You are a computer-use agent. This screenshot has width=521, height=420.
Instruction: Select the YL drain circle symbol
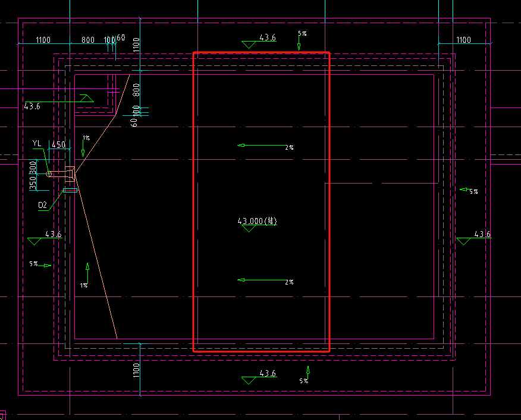pyautogui.click(x=49, y=173)
